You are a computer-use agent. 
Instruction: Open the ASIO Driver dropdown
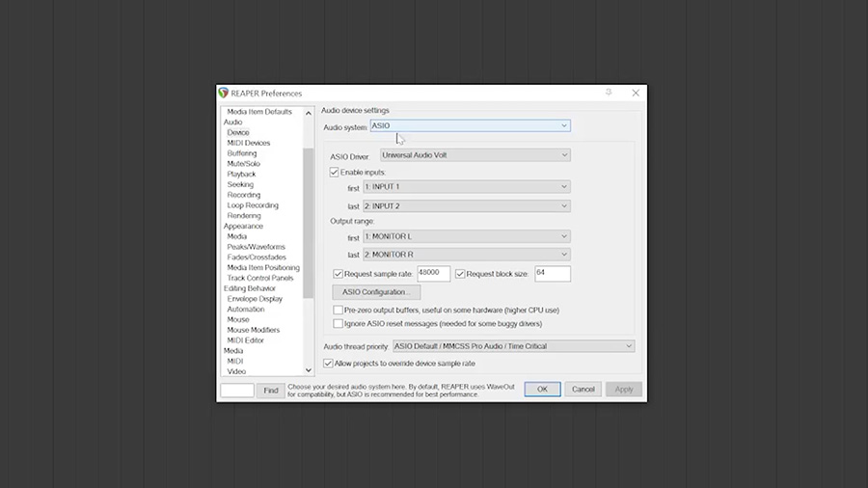[475, 155]
